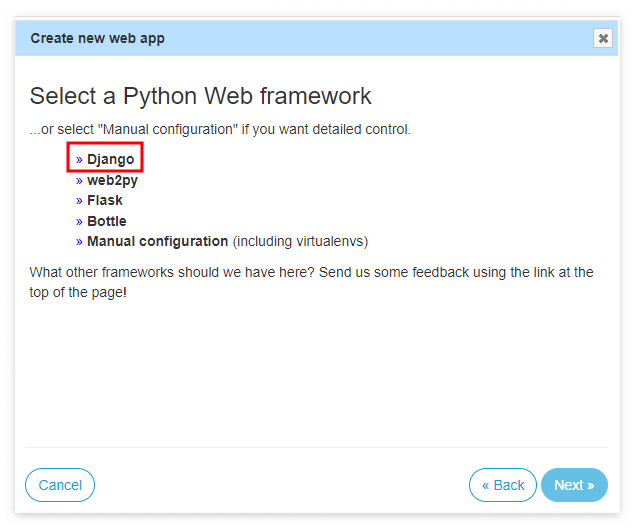Go back with the Back button

coord(503,485)
